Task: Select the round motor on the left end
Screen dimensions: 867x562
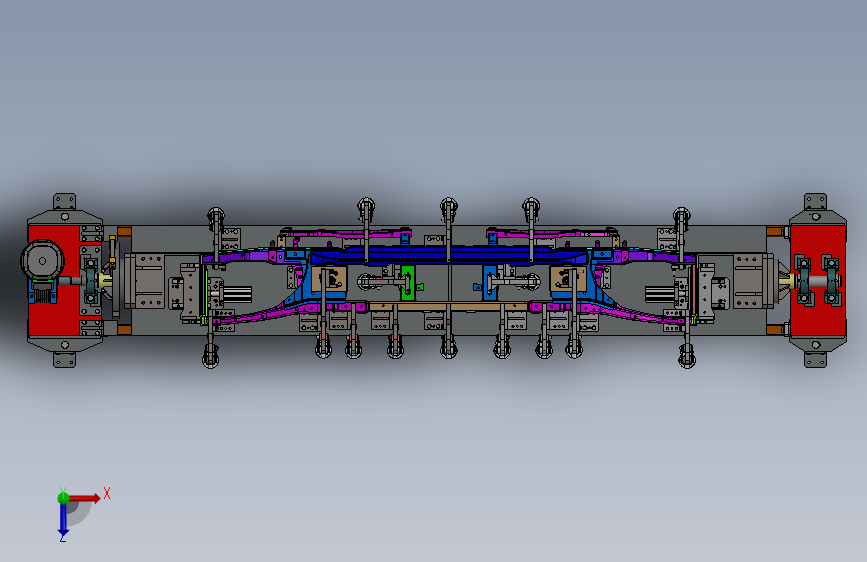Action: click(43, 261)
